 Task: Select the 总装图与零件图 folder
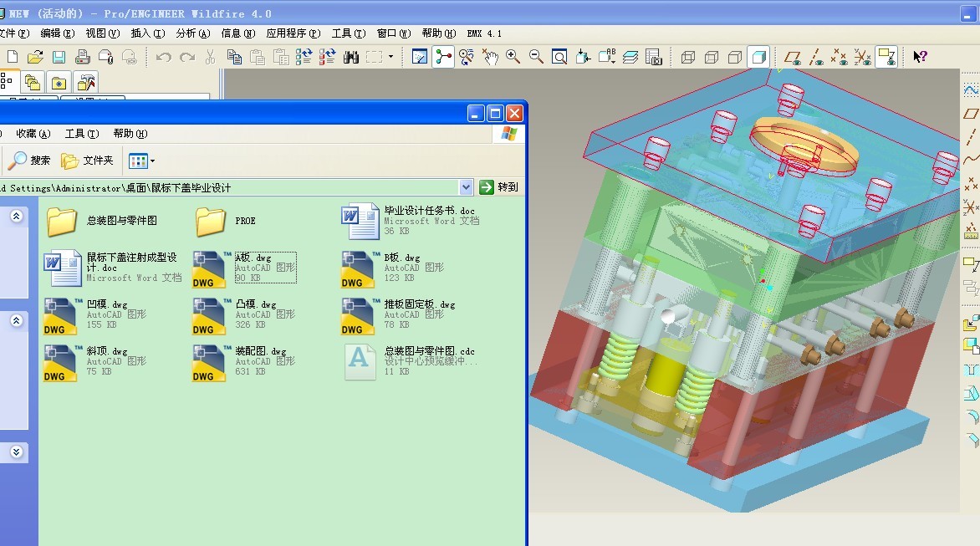[x=101, y=221]
